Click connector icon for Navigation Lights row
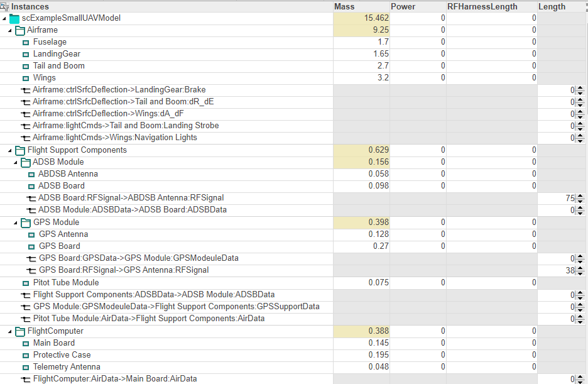 pyautogui.click(x=26, y=138)
